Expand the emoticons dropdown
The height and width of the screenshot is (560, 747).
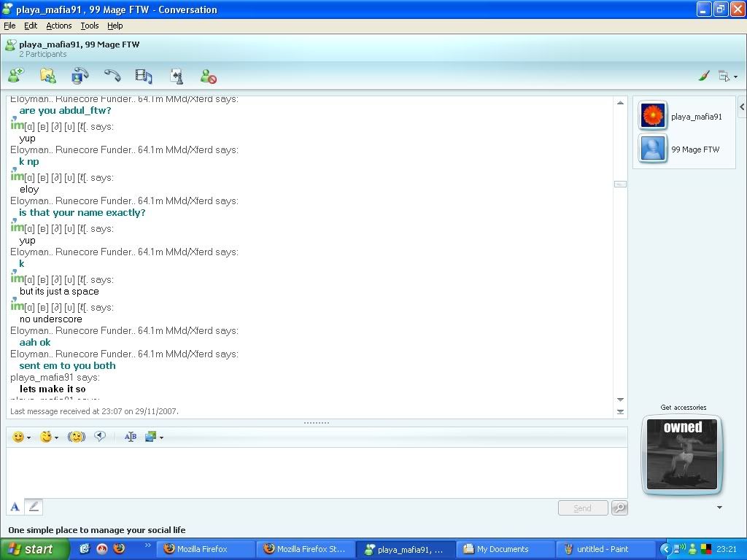[x=28, y=437]
